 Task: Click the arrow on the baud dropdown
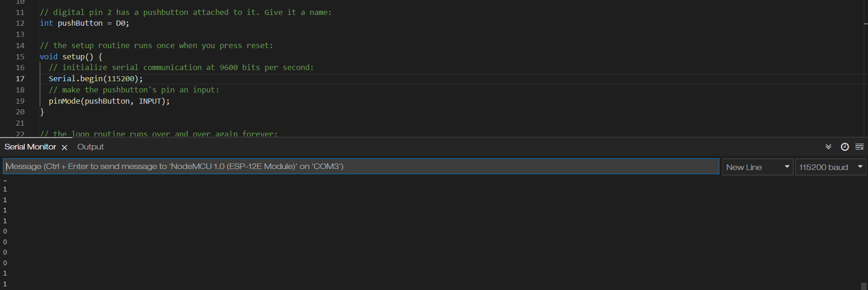coord(860,167)
